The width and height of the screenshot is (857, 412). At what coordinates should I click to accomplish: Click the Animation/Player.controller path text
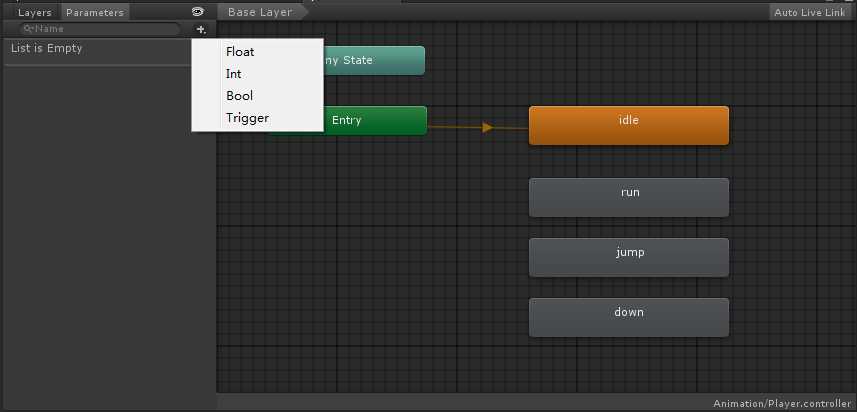[782, 403]
